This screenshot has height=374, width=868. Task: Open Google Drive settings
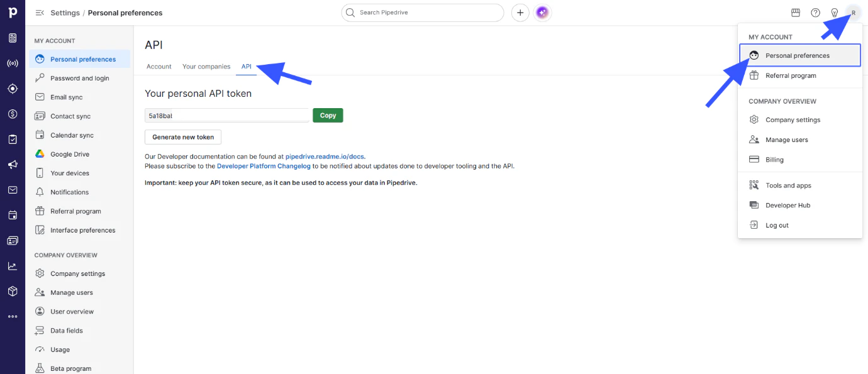(x=79, y=154)
